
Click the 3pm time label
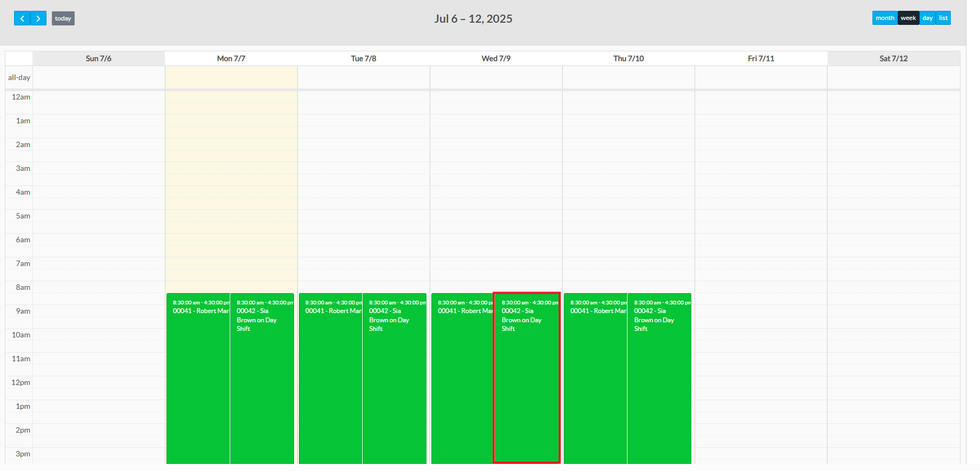23,454
